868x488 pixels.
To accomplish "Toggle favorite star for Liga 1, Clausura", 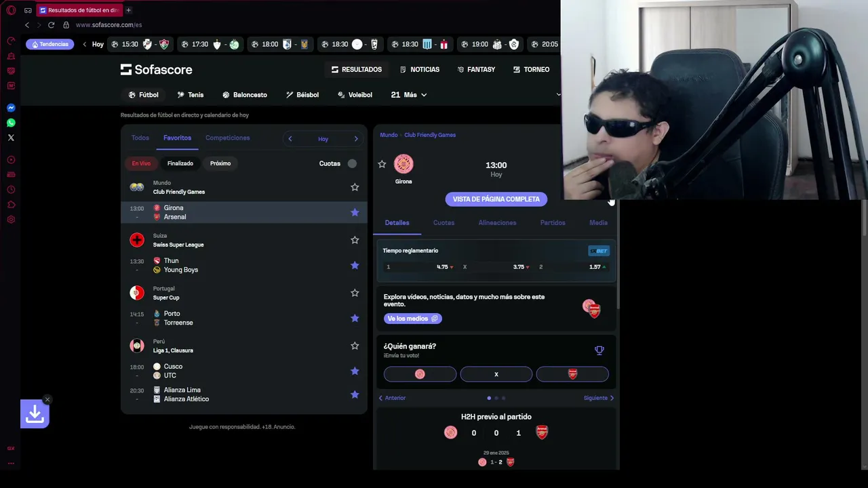I will 355,346.
